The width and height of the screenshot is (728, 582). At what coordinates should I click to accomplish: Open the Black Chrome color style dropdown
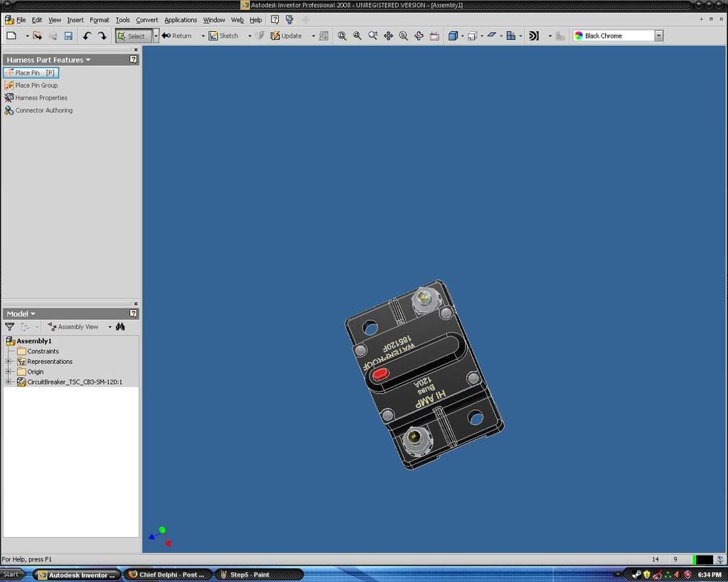658,36
